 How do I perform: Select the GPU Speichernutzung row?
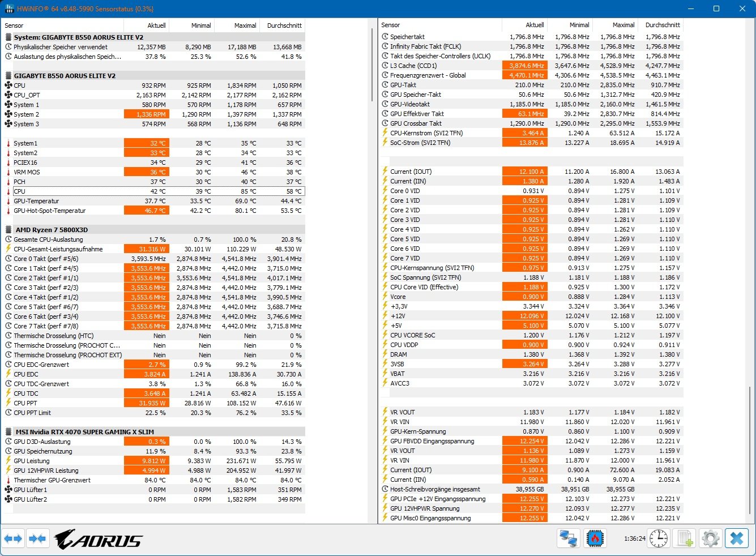click(154, 451)
